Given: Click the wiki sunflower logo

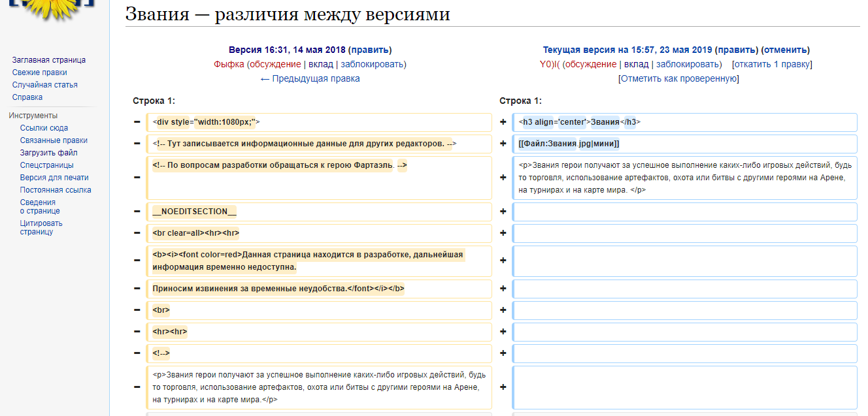Looking at the screenshot, I should 52,7.
